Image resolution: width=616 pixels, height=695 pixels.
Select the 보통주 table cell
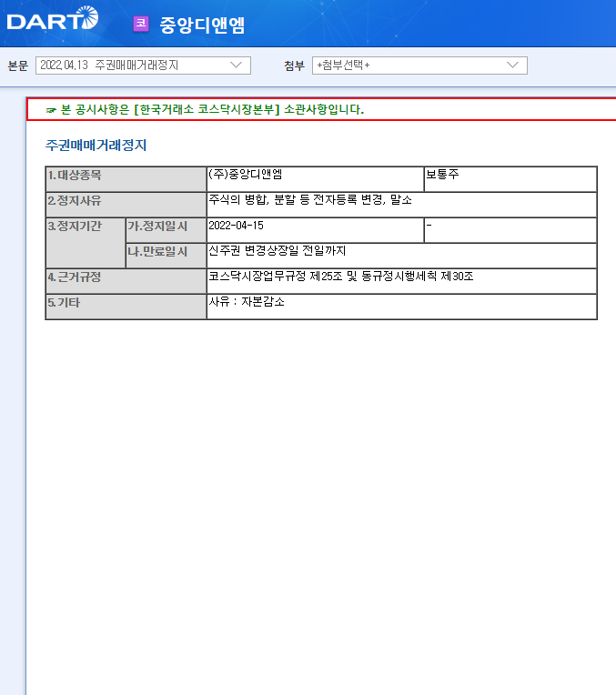point(510,179)
